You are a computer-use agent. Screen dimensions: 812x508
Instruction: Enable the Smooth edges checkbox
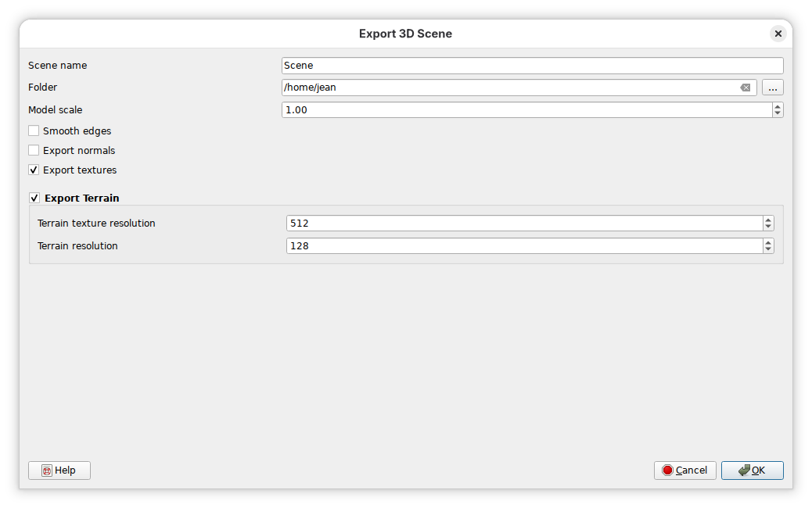pos(34,131)
